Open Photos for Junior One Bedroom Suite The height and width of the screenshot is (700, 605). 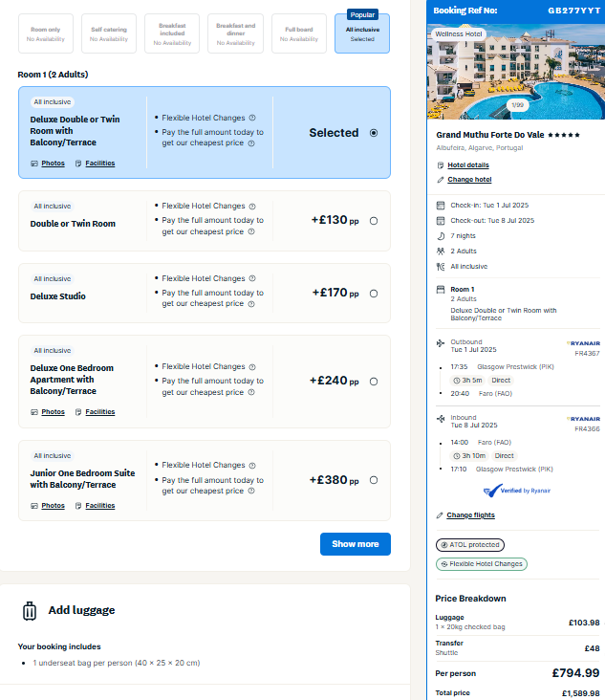pos(54,505)
